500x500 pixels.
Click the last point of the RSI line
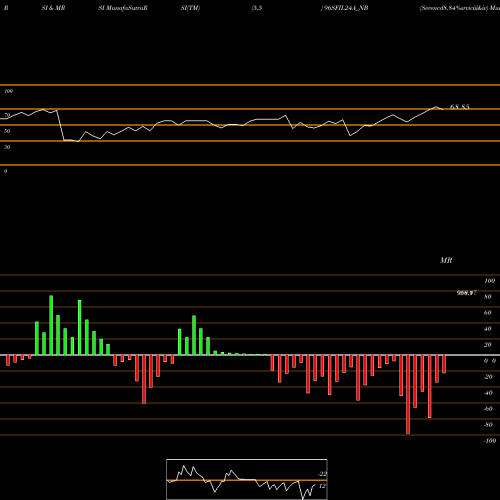coord(443,109)
